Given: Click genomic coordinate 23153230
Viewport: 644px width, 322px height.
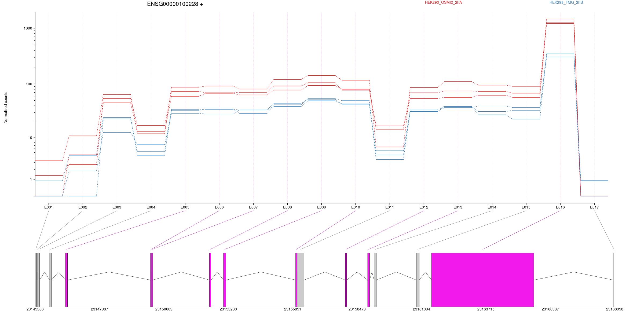Looking at the screenshot, I should (228, 309).
